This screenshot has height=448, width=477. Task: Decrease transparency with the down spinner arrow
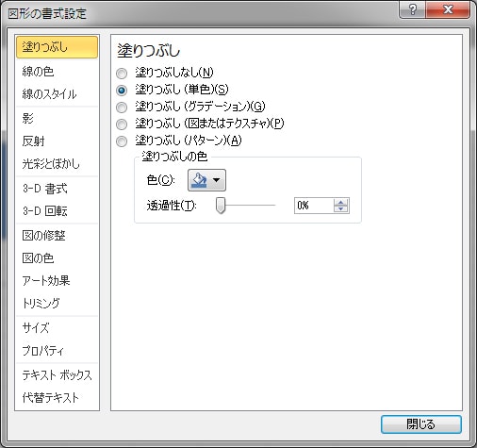pyautogui.click(x=341, y=209)
